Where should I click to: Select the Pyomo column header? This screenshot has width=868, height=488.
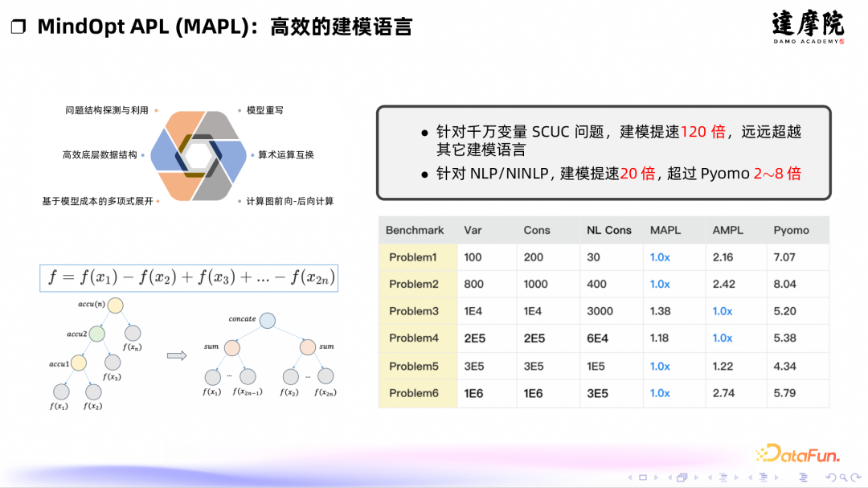point(792,230)
